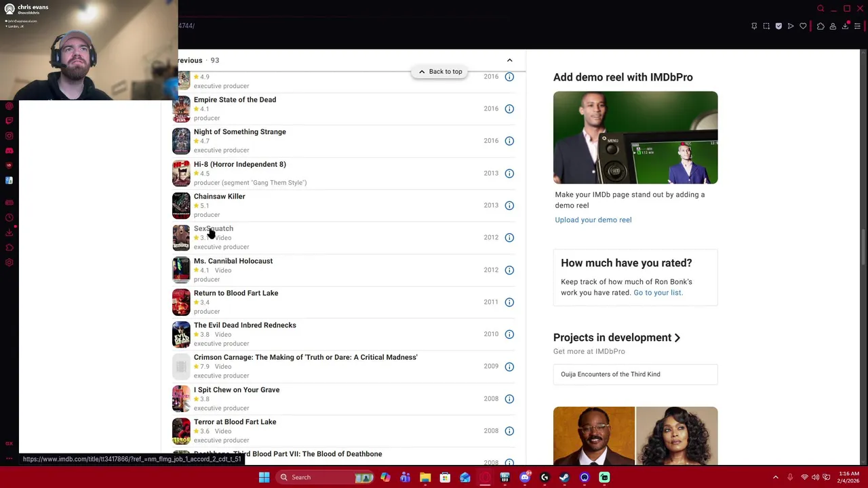868x488 pixels.
Task: Click Hi-8 (Horror Independent 8) poster thumbnail
Action: click(x=181, y=174)
